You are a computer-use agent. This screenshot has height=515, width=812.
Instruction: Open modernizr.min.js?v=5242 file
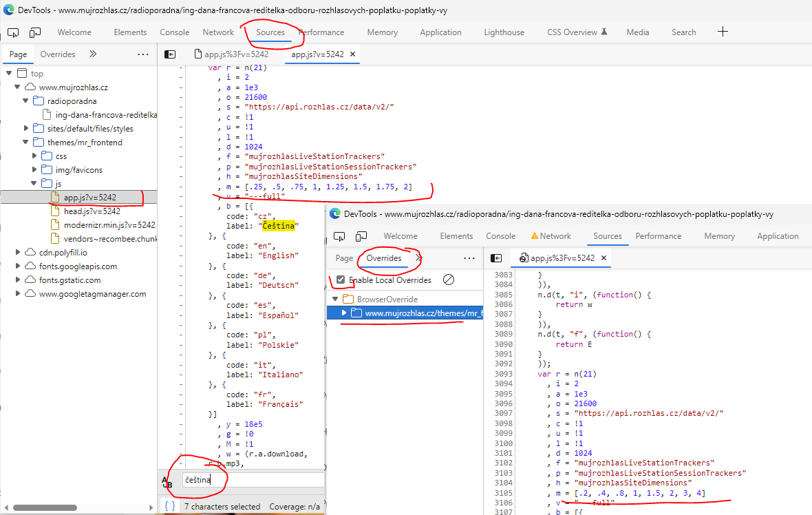click(109, 225)
